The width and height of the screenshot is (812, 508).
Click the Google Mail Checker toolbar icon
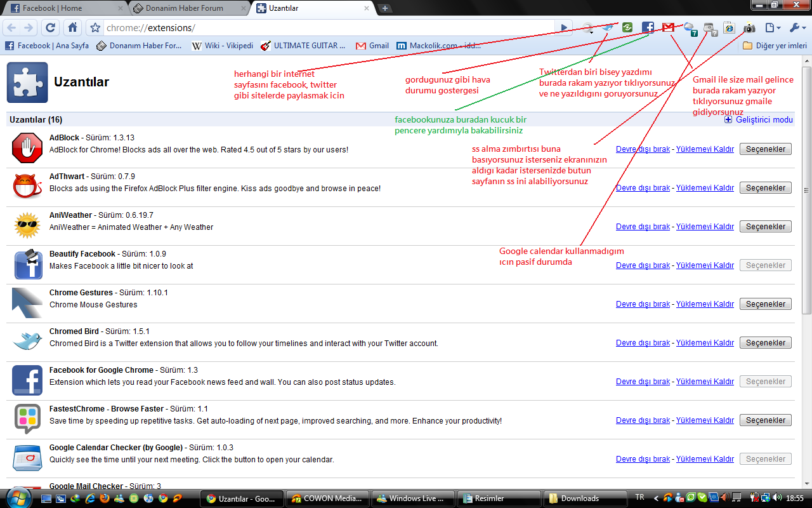(x=668, y=27)
